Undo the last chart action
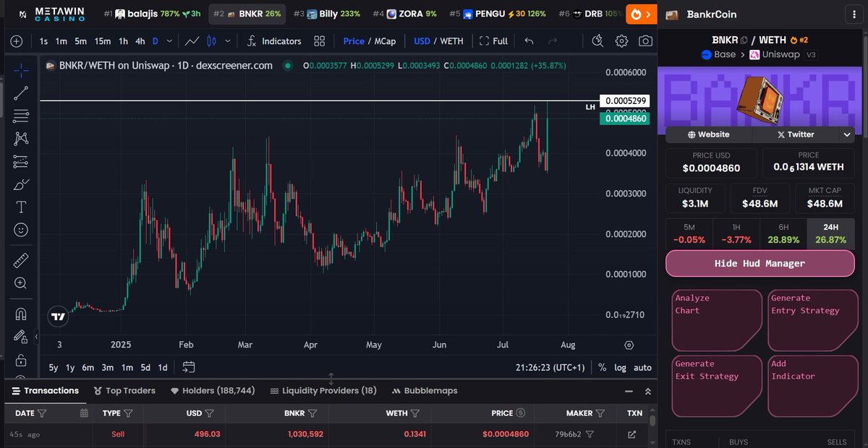 coord(529,41)
